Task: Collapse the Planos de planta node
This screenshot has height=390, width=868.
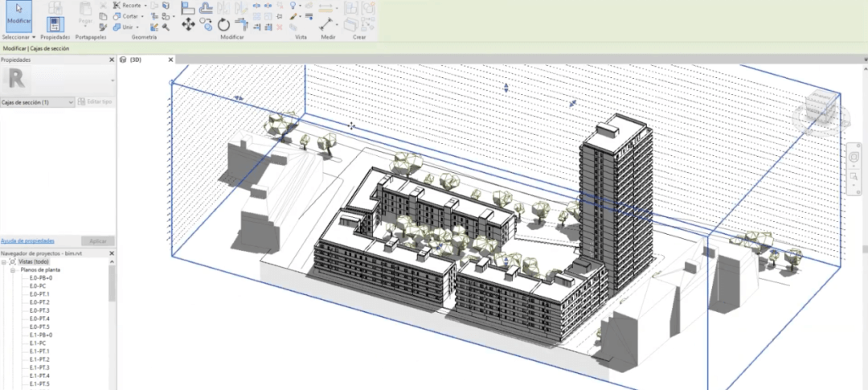Action: click(13, 270)
